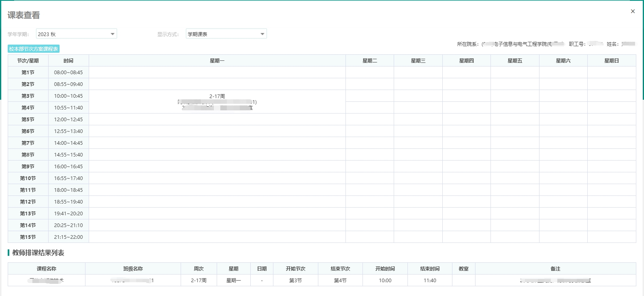644x296 pixels.
Task: Click the 班级名称 column header
Action: [133, 268]
